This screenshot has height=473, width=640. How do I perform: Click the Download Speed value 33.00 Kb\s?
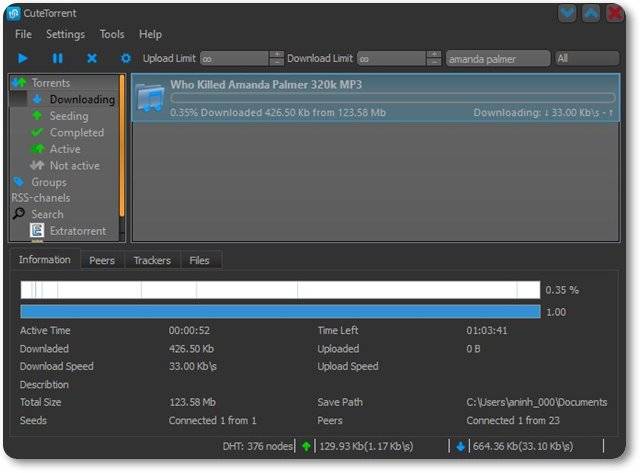tap(193, 366)
